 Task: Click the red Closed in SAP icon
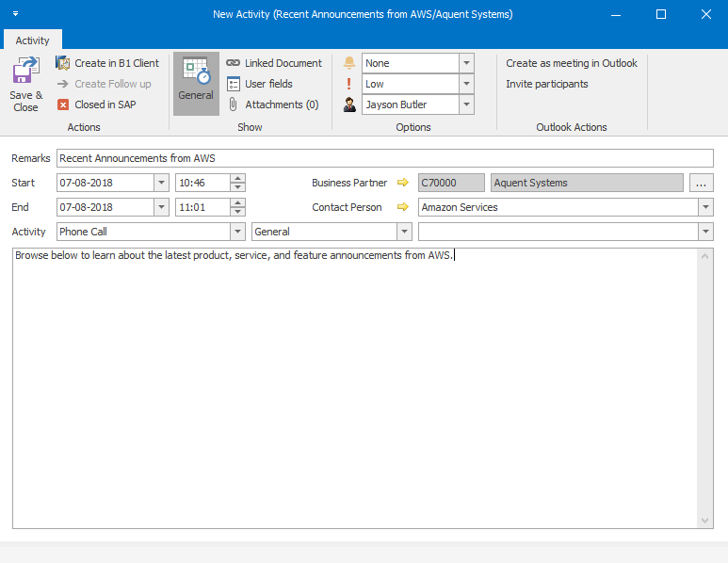pos(63,105)
